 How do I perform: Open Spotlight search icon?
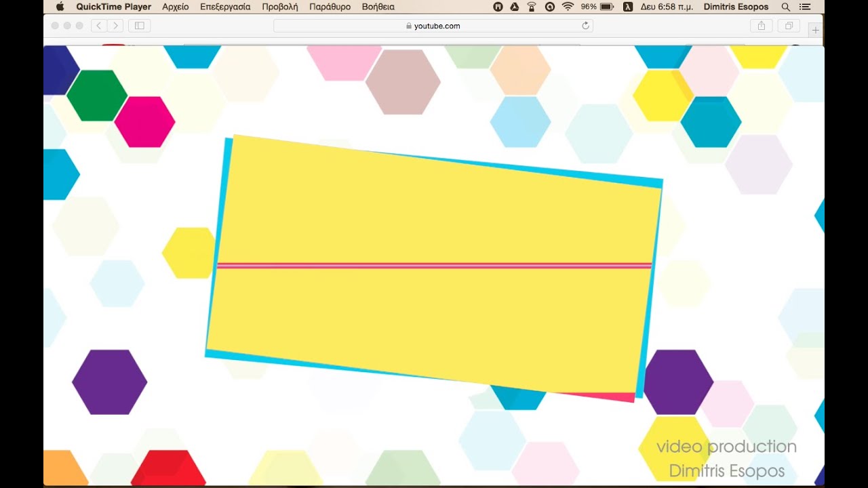click(x=786, y=7)
